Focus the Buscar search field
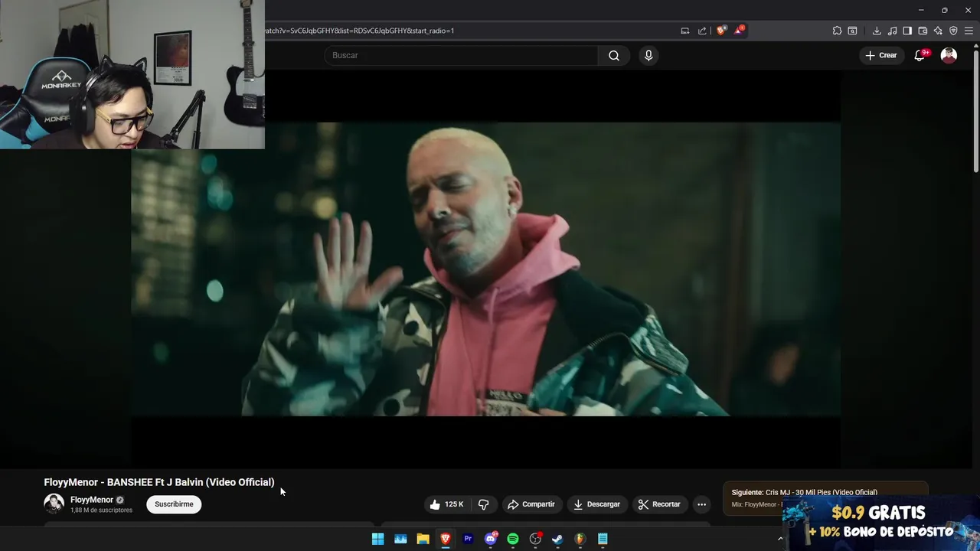Viewport: 980px width, 551px height. pyautogui.click(x=461, y=55)
